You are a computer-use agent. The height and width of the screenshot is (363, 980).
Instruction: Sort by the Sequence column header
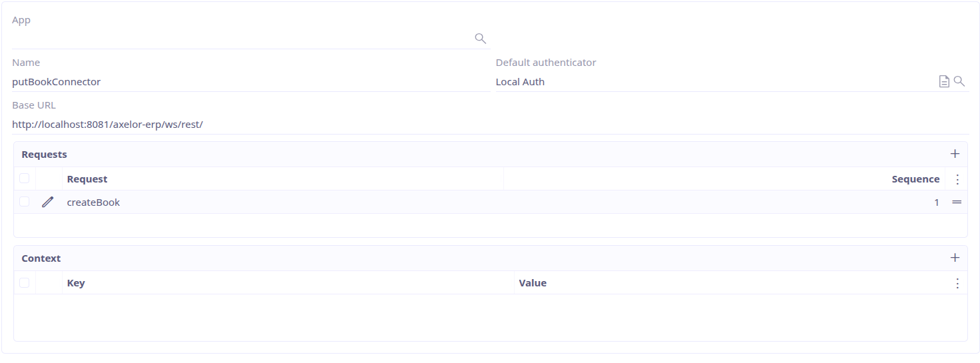(x=915, y=179)
